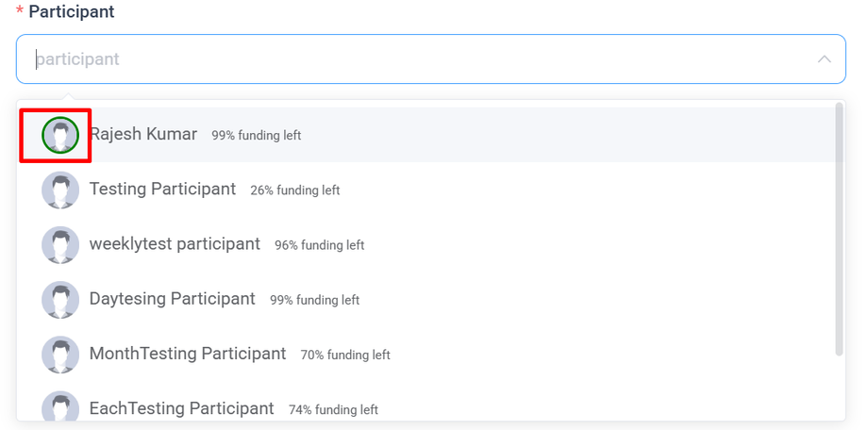Click MonthTesting Participant's avatar icon
868x430 pixels.
[60, 355]
